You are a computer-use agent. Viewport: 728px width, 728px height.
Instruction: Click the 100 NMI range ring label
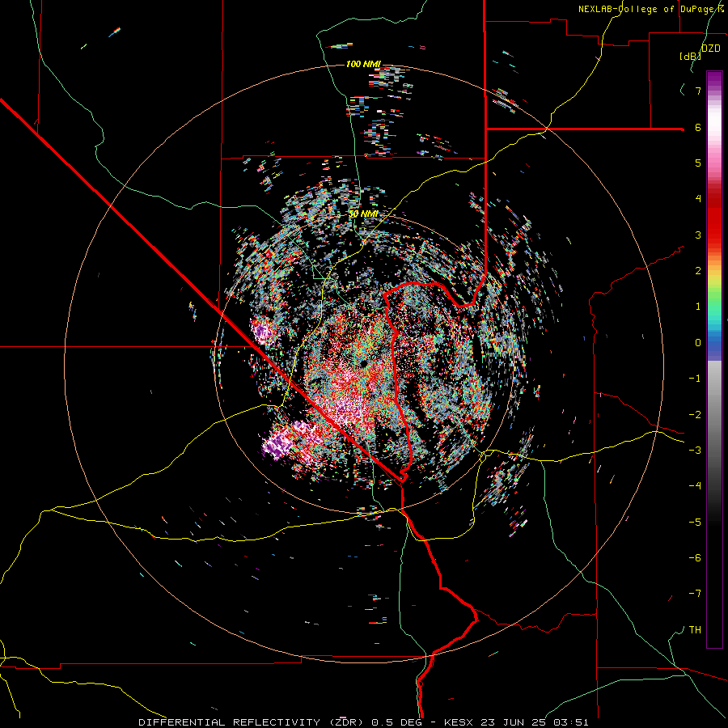(x=363, y=64)
